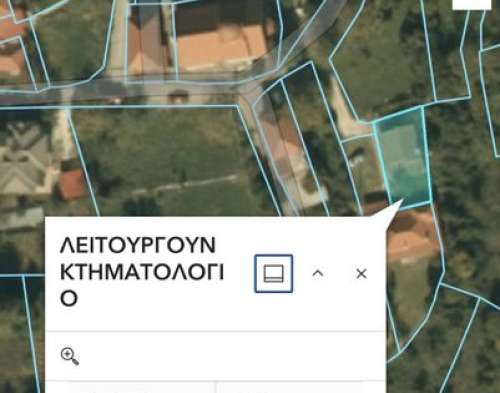Collapse the popup with the chevron

coord(318,274)
